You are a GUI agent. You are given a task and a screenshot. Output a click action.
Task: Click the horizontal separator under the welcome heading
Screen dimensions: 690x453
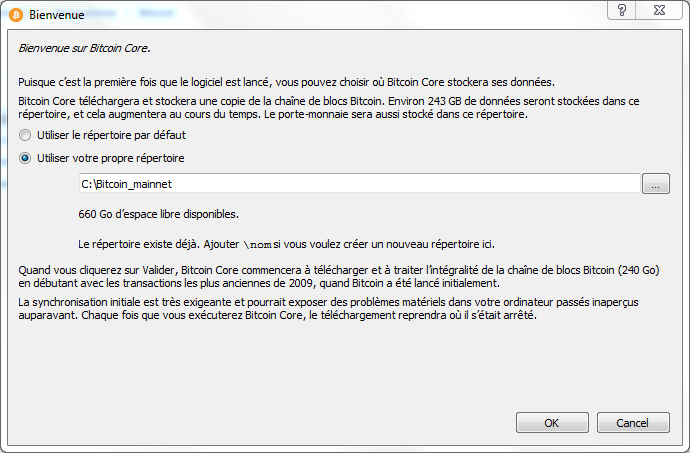(x=345, y=61)
